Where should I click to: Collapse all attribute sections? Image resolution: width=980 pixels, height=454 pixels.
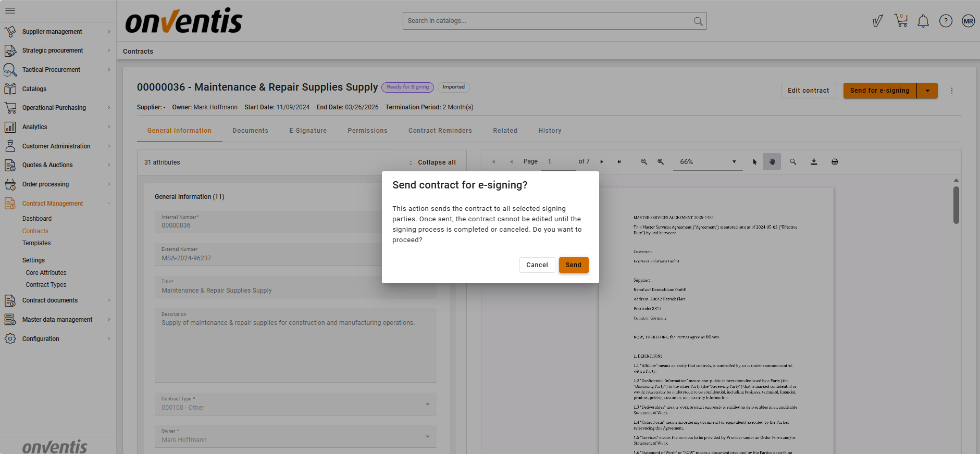coord(432,162)
